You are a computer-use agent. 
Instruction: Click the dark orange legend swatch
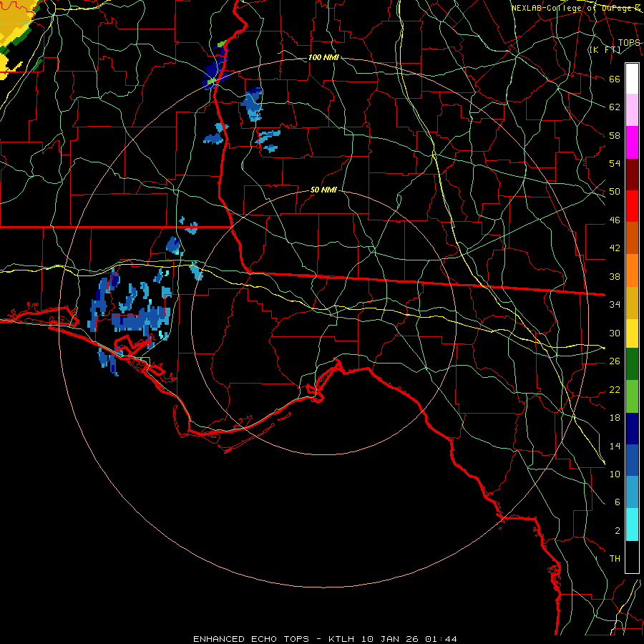[x=632, y=238]
